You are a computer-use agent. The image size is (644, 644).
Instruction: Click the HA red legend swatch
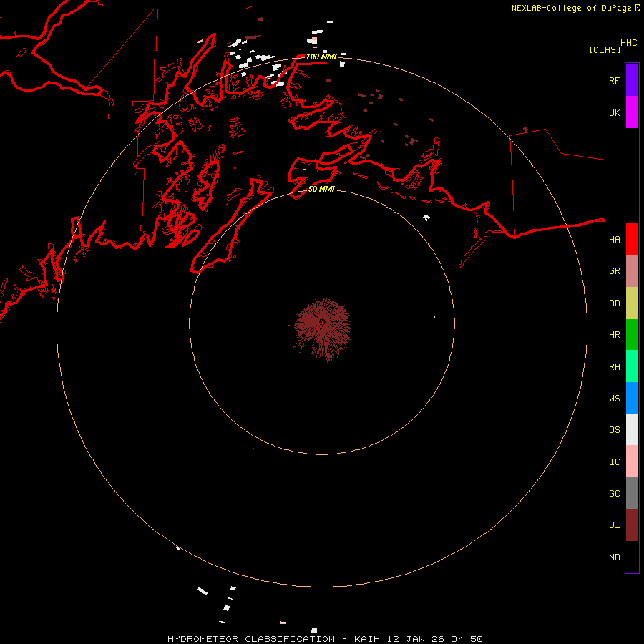tap(632, 239)
